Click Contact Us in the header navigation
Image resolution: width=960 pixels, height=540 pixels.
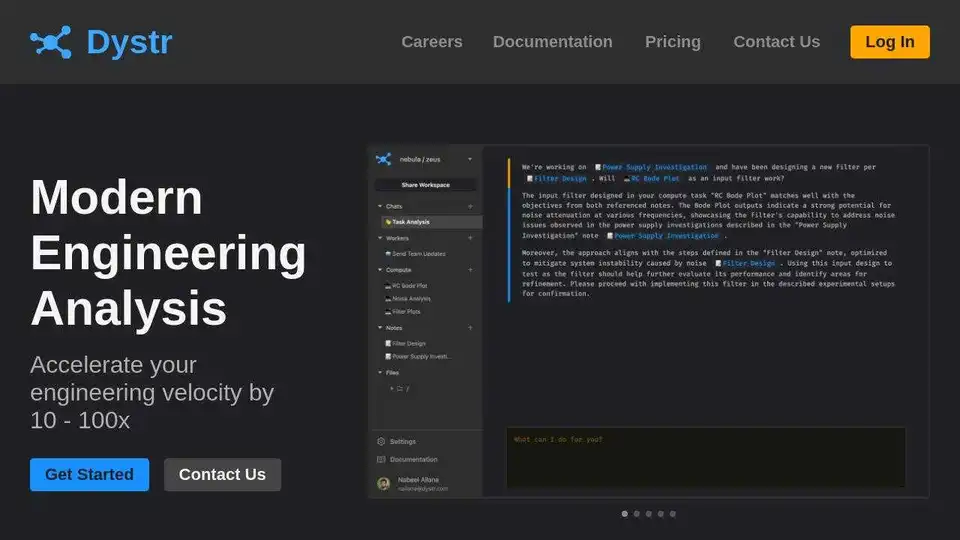776,42
